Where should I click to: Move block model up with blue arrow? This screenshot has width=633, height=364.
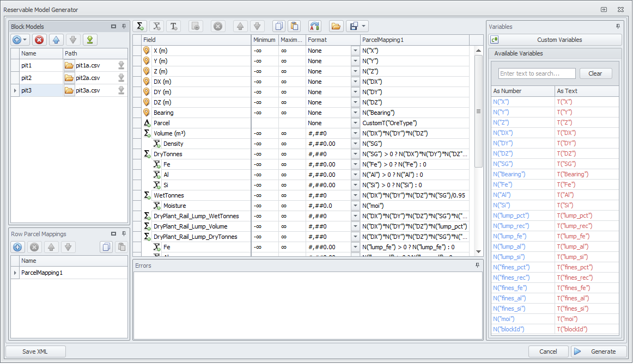[56, 40]
